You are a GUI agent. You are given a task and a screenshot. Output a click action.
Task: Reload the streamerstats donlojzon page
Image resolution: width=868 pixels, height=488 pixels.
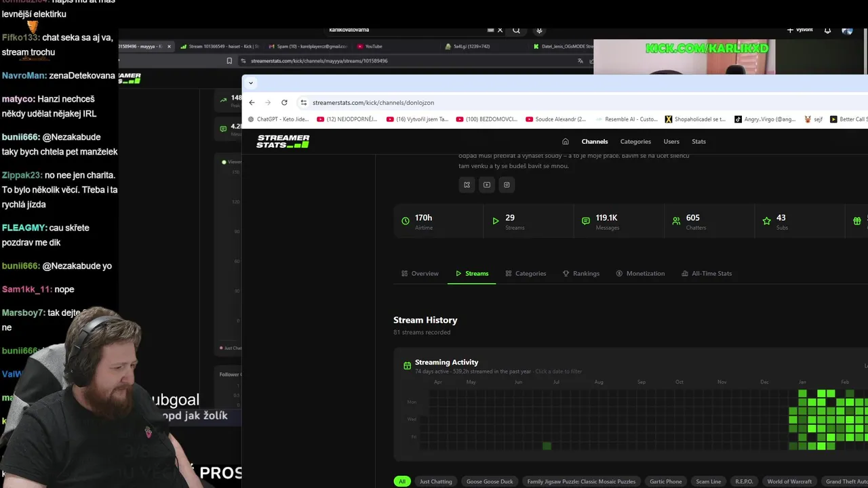tap(284, 102)
